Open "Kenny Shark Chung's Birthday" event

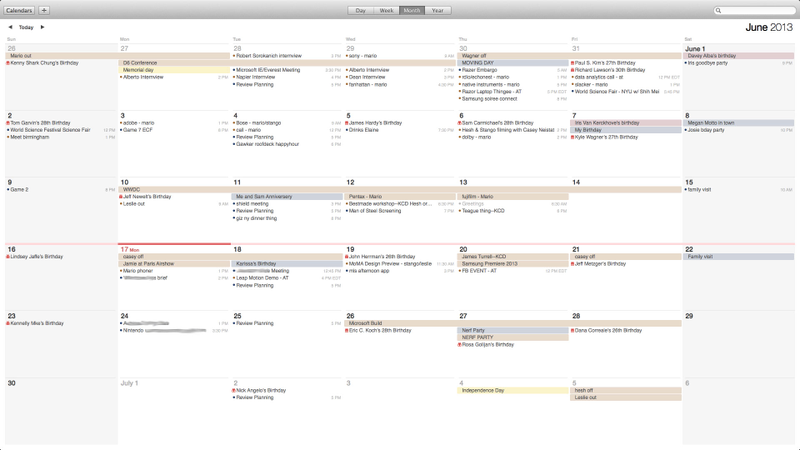pyautogui.click(x=44, y=63)
